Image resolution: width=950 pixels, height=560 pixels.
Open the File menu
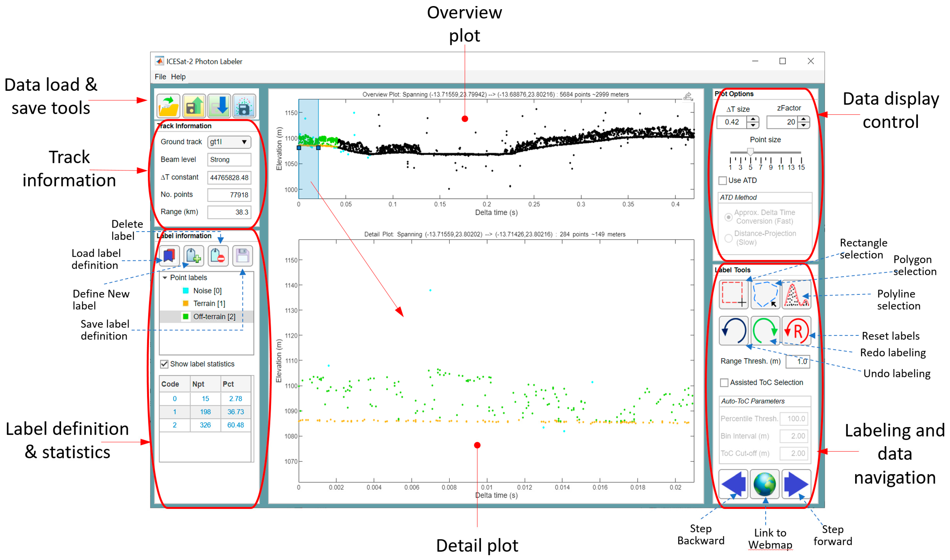click(x=160, y=77)
